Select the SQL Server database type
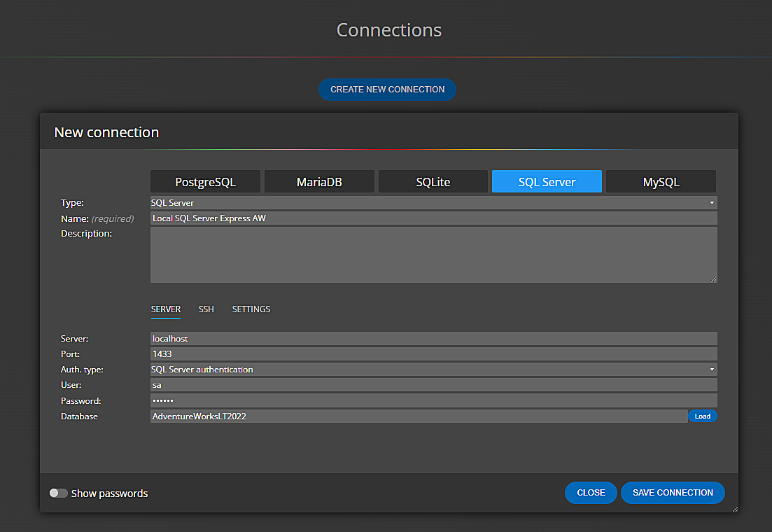Viewport: 772px width, 532px height. [x=546, y=181]
